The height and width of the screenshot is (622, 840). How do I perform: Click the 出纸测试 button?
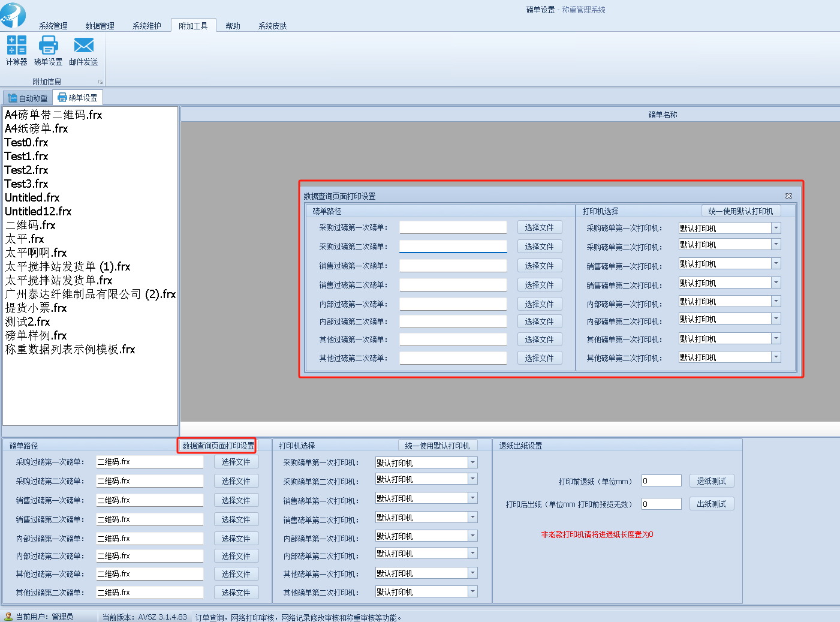pyautogui.click(x=712, y=504)
